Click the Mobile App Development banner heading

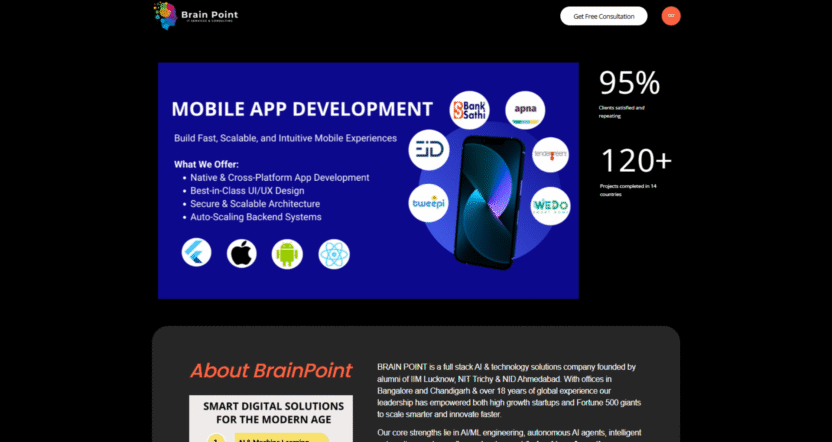tap(302, 109)
